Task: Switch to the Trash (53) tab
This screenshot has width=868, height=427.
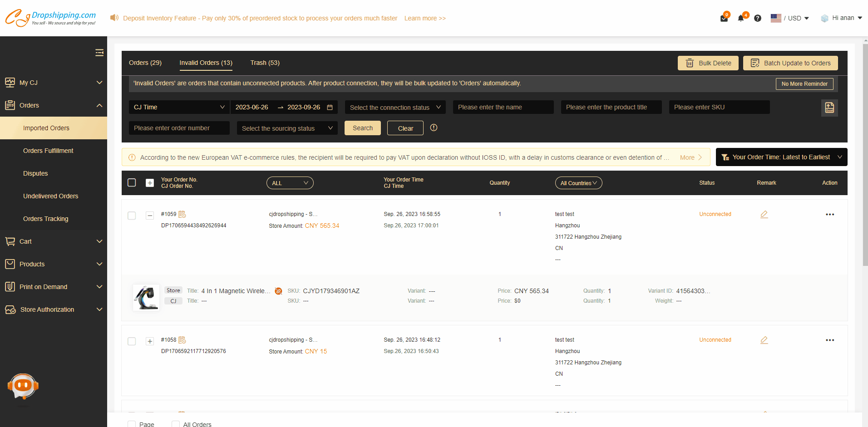Action: (x=265, y=63)
